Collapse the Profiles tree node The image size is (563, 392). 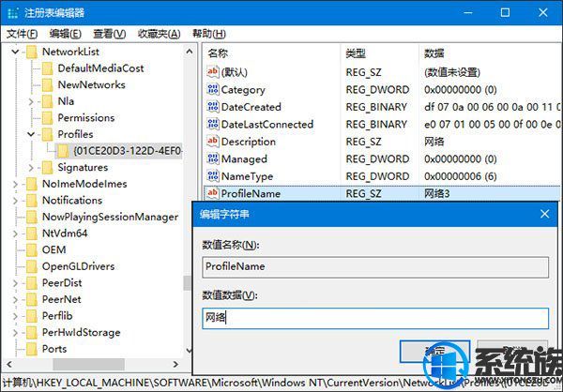[x=31, y=135]
